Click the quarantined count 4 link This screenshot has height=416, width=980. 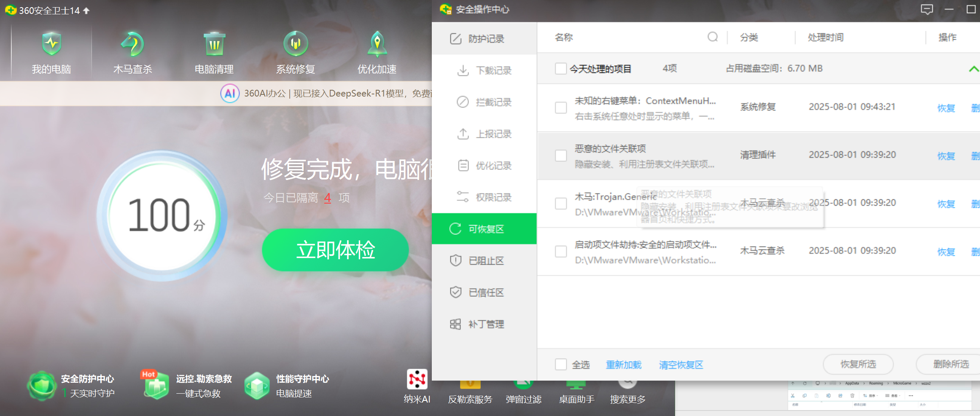[x=328, y=198]
